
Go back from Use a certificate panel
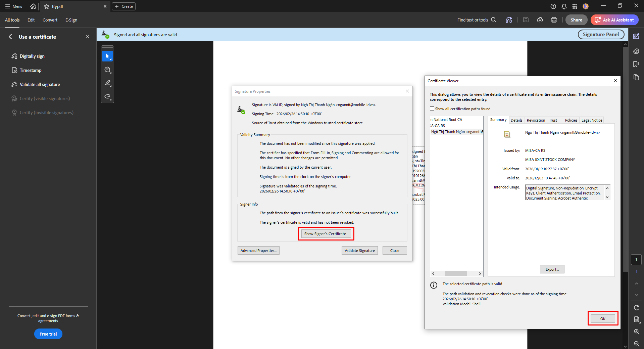pyautogui.click(x=10, y=37)
